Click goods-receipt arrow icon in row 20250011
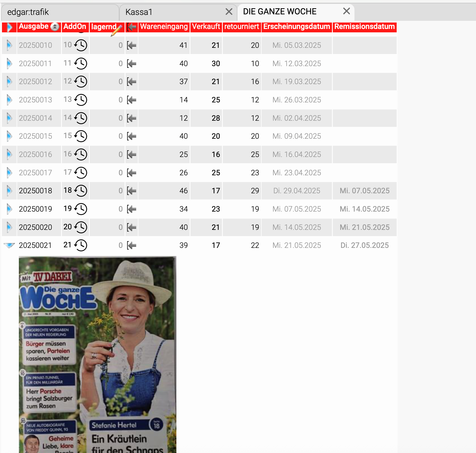476x453 pixels. [132, 64]
